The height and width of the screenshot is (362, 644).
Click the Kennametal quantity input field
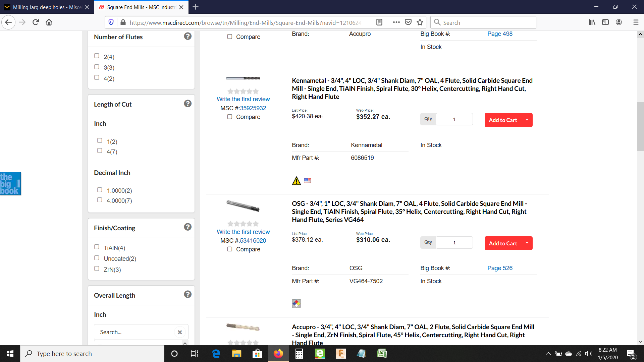point(454,119)
